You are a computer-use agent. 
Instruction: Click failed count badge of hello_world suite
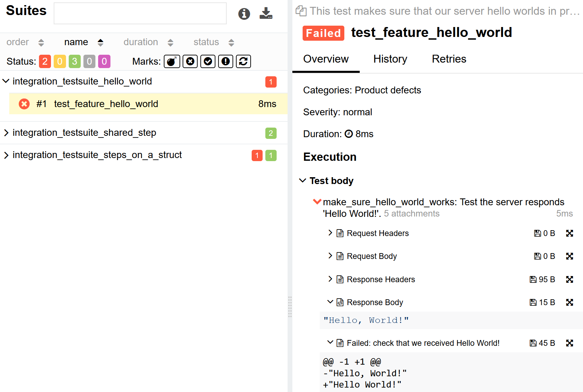click(x=271, y=82)
